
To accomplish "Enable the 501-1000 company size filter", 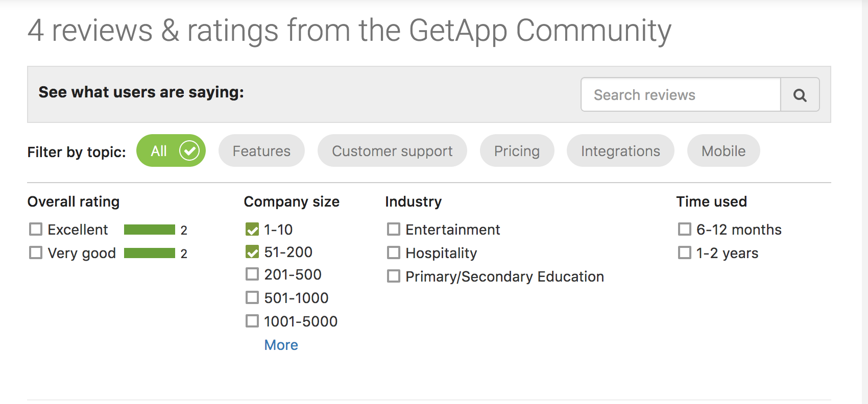I will (252, 297).
